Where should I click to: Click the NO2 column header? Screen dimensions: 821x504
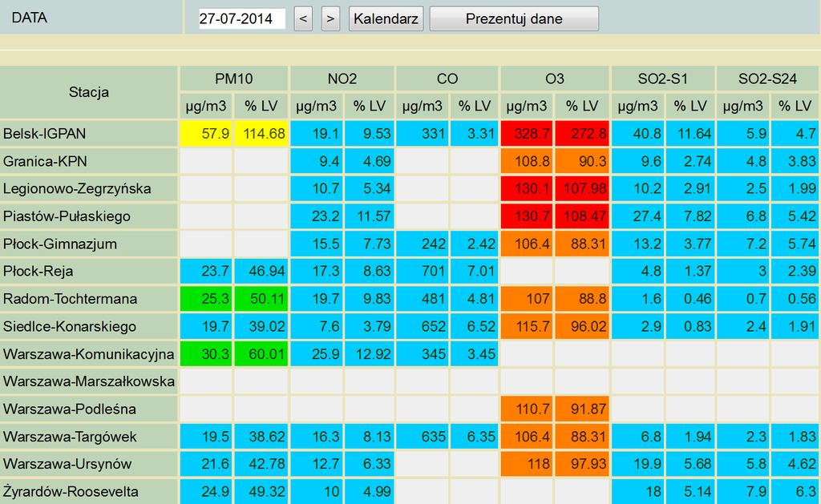[342, 79]
